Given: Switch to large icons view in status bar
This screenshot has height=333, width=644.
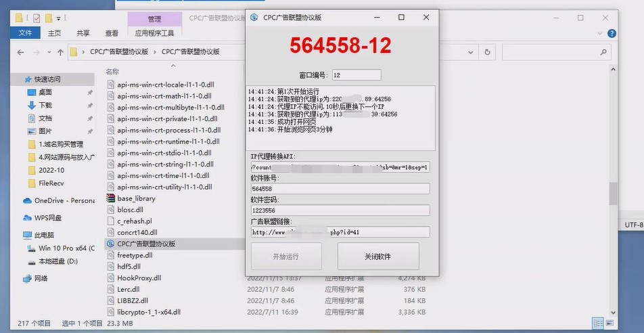Looking at the screenshot, I should tap(609, 323).
